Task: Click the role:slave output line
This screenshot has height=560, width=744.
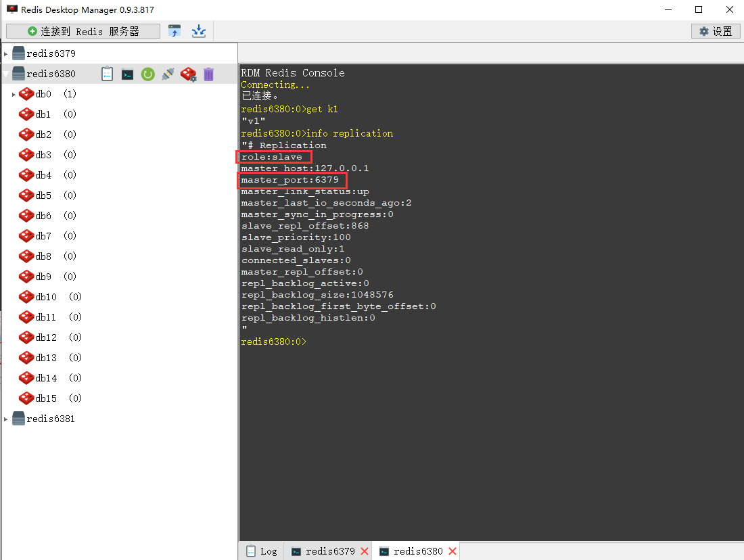Action: point(271,157)
